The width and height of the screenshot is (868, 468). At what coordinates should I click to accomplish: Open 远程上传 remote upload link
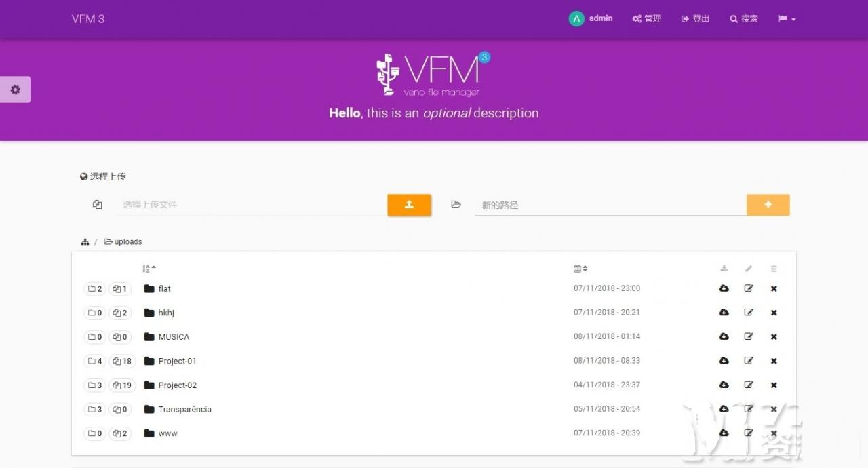103,176
